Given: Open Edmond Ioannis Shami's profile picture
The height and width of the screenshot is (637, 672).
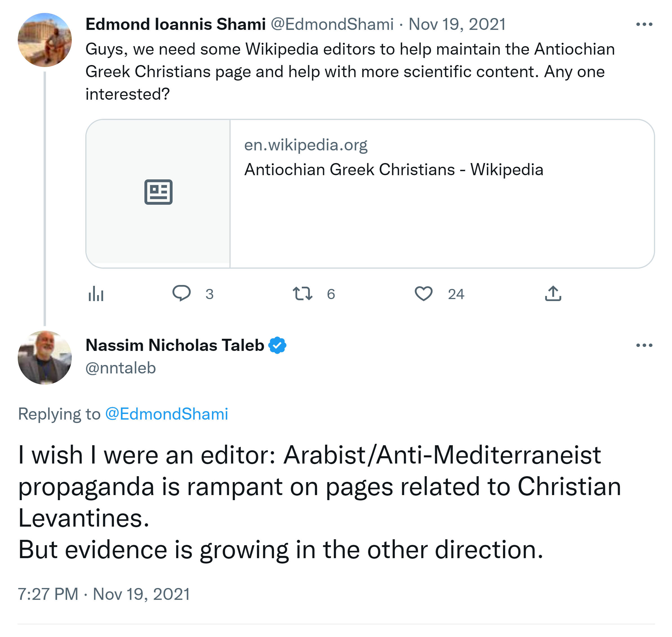Looking at the screenshot, I should pyautogui.click(x=45, y=40).
